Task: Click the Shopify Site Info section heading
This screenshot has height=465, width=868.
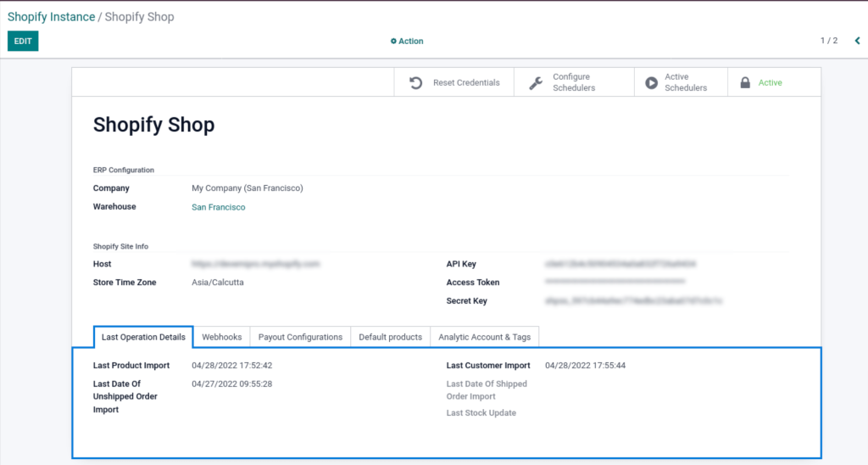Action: [x=120, y=247]
